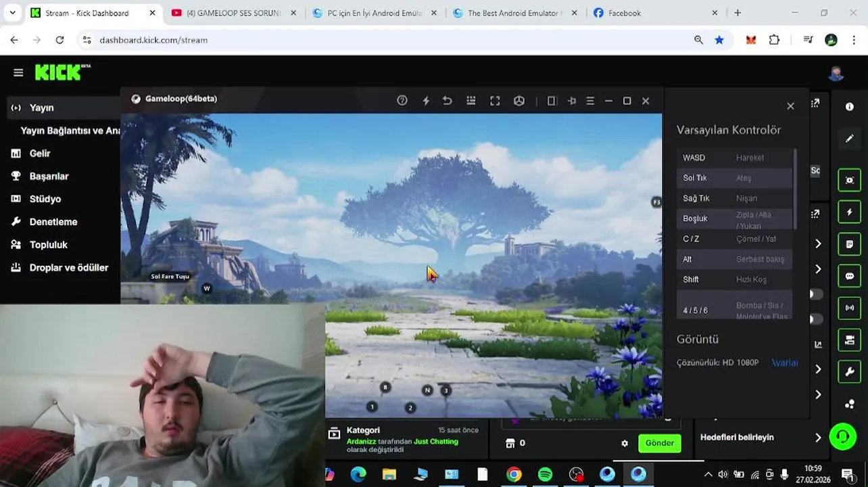Click the Kategori activity icon

point(334,434)
